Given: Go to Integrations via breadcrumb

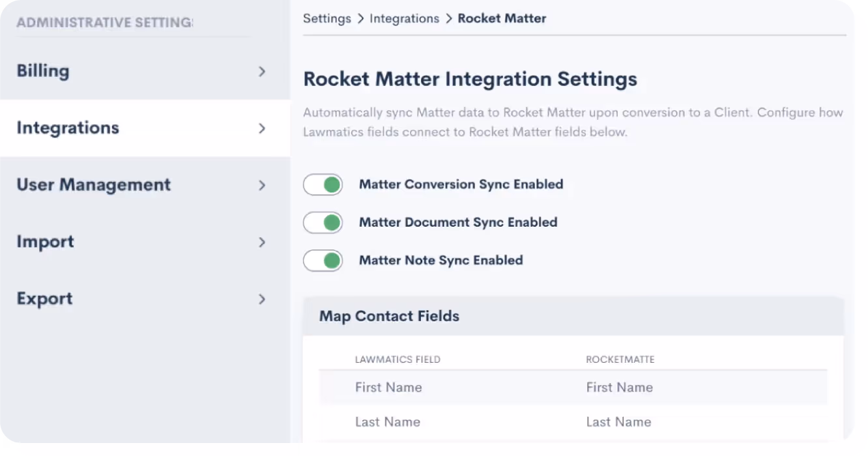Looking at the screenshot, I should point(404,18).
